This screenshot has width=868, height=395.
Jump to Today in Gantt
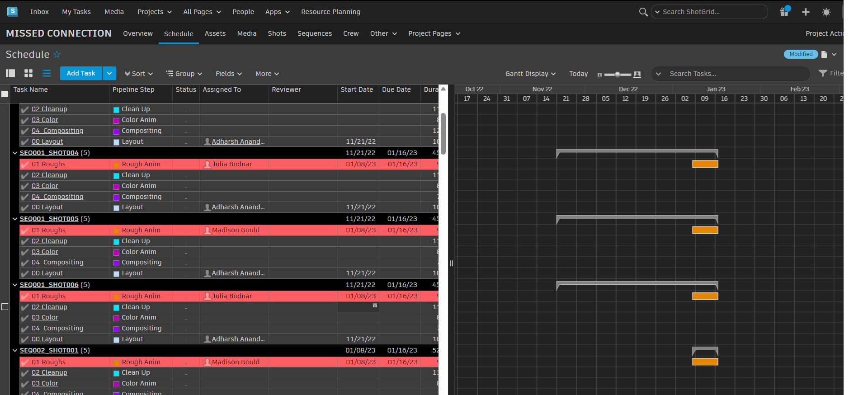coord(578,74)
